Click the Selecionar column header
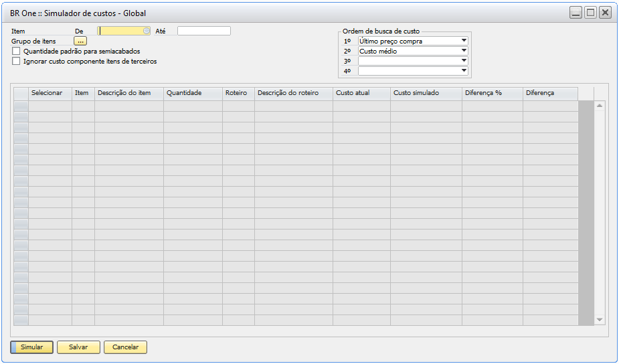The image size is (619, 364). coord(50,93)
